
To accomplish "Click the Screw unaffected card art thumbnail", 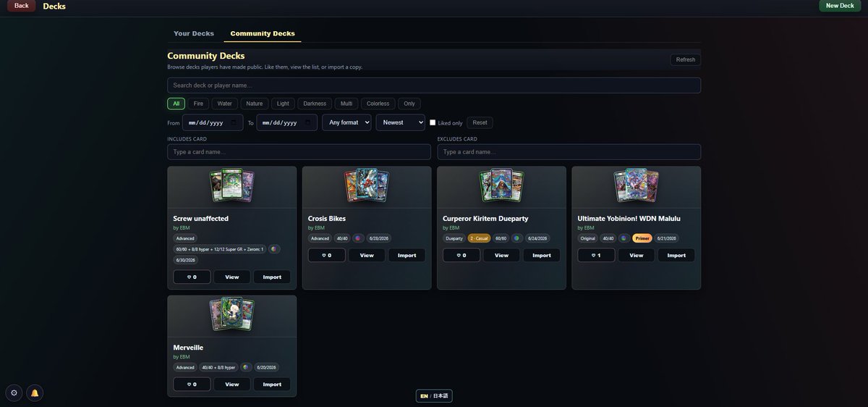I will click(x=231, y=186).
